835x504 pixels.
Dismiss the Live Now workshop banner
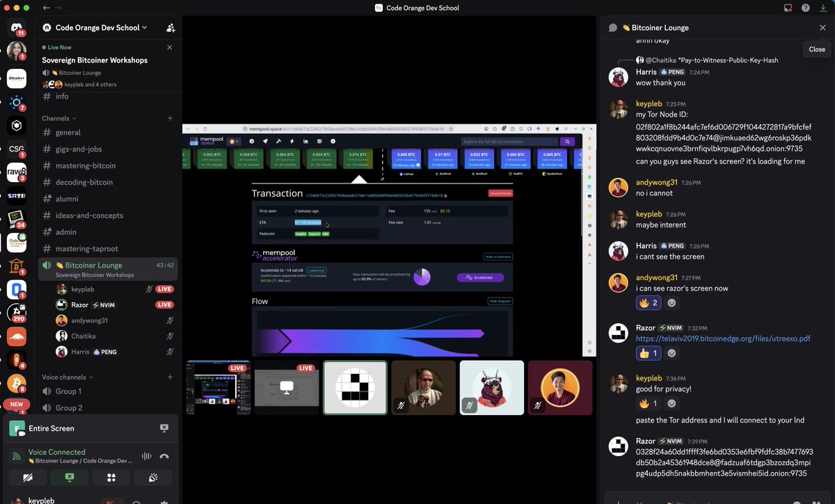(170, 47)
